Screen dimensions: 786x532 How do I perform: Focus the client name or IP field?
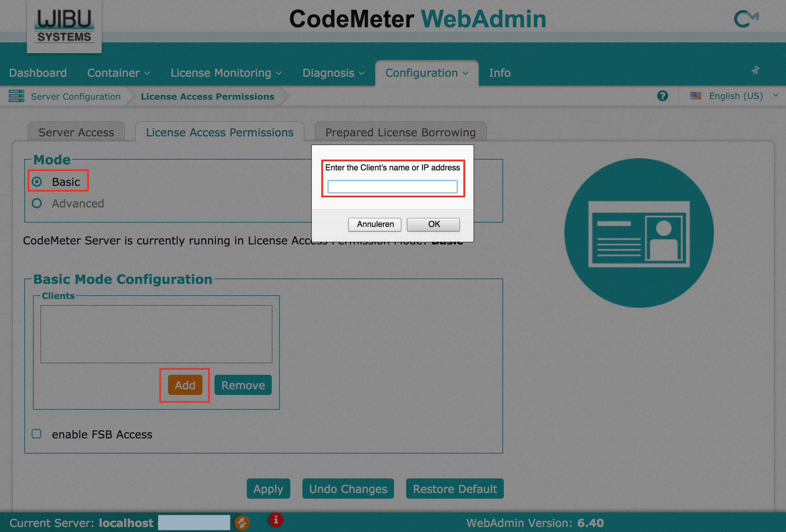393,187
